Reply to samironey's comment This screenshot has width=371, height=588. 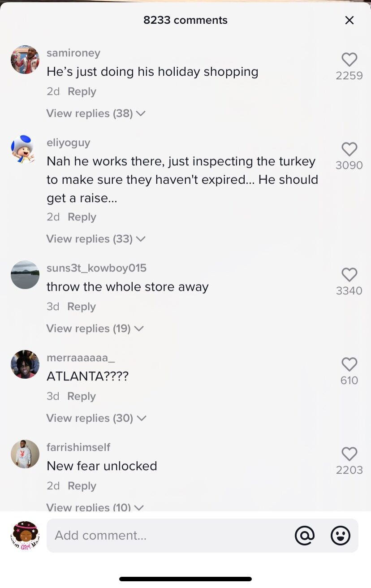pyautogui.click(x=82, y=91)
